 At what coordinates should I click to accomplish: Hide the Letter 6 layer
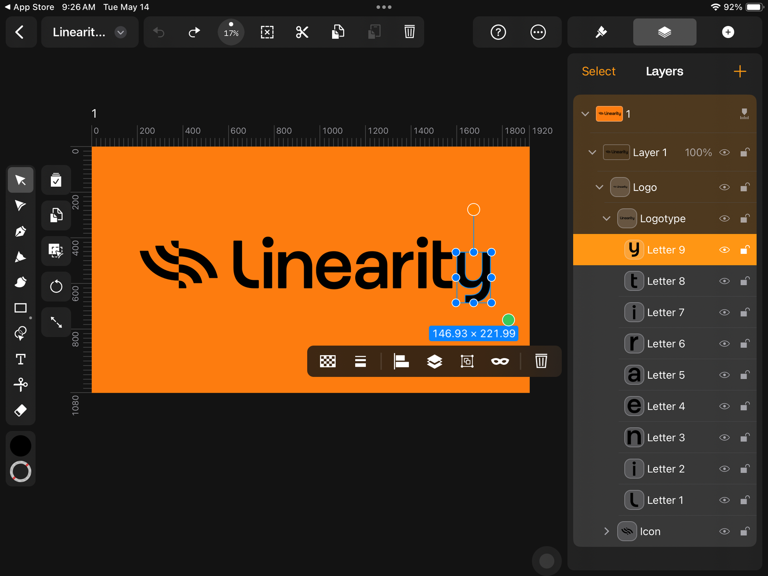point(724,344)
